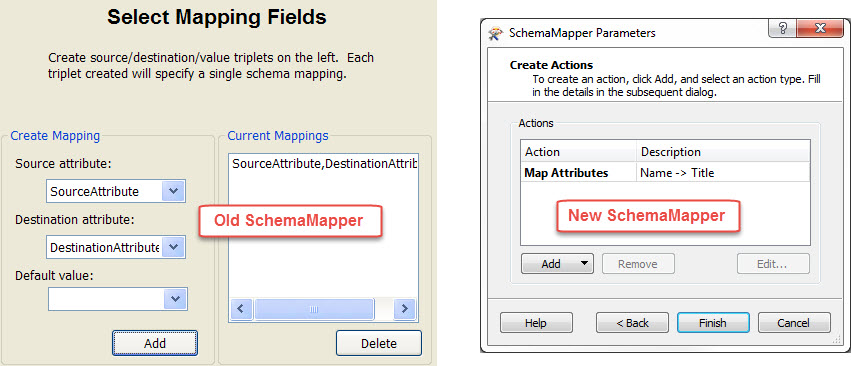Image resolution: width=851 pixels, height=366 pixels.
Task: Click the Description column header
Action: [723, 152]
